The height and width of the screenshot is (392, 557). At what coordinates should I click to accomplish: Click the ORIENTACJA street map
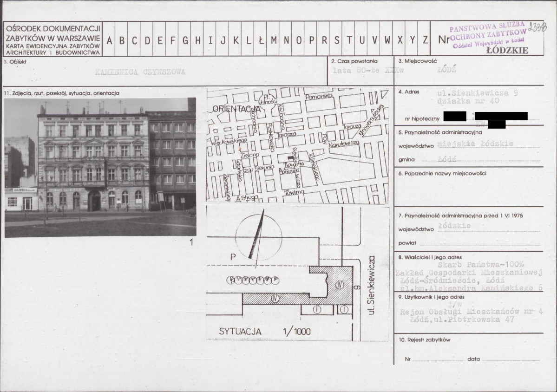point(297,145)
